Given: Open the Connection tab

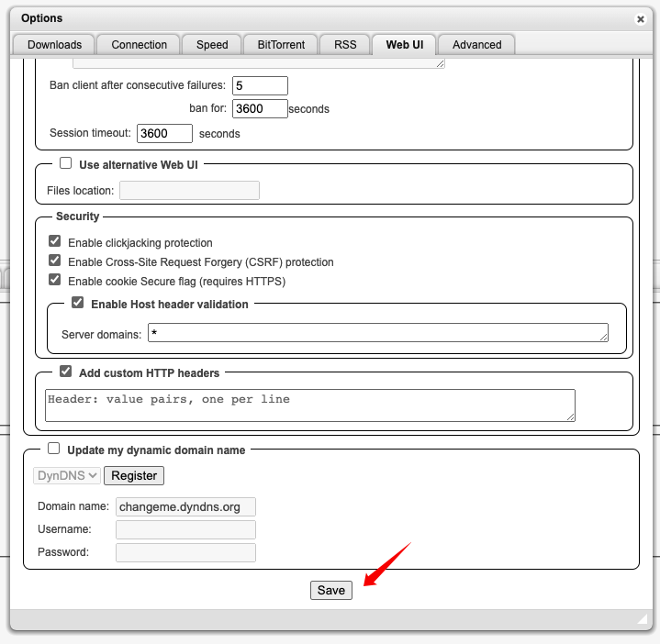Looking at the screenshot, I should 139,45.
